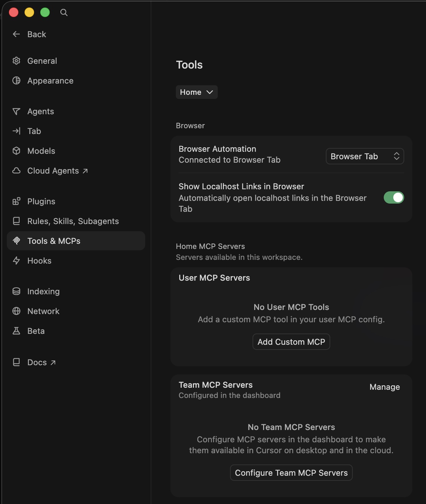Open the Cloud Agents external link
Viewport: 426px width, 504px height.
(76, 171)
